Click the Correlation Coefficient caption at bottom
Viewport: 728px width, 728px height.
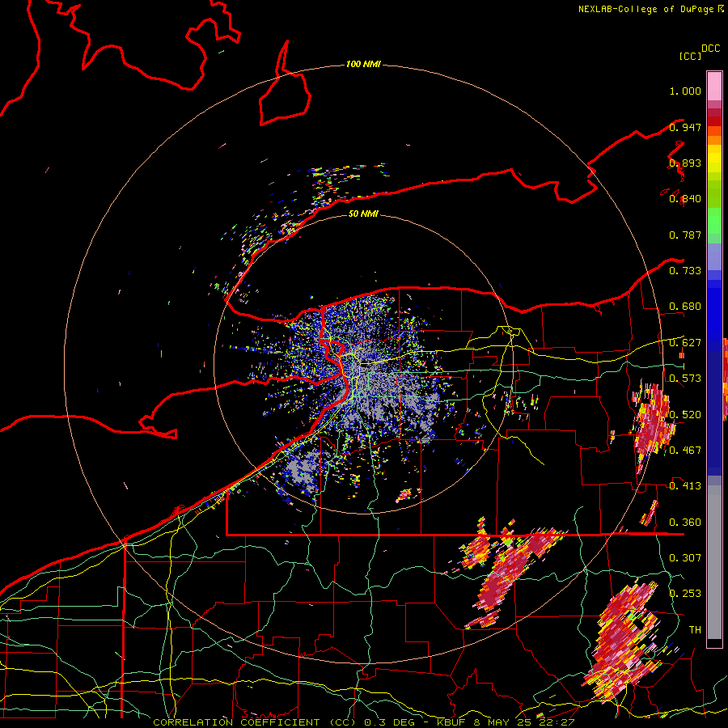click(x=364, y=722)
